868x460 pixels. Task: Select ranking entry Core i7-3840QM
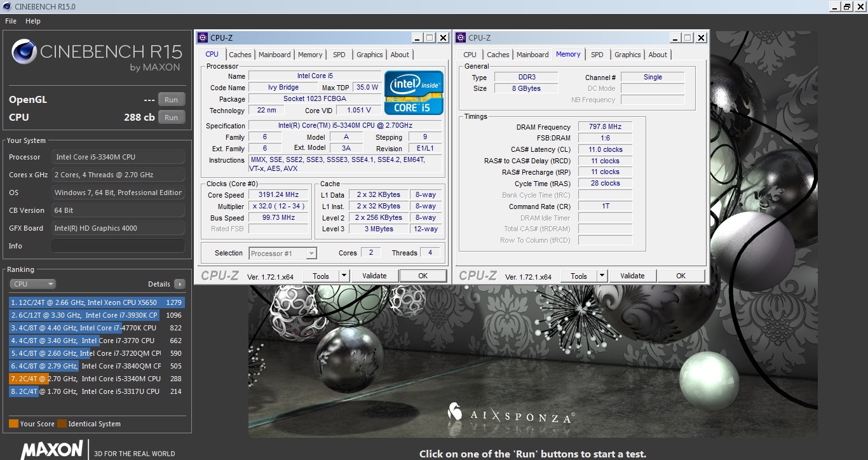click(97, 366)
